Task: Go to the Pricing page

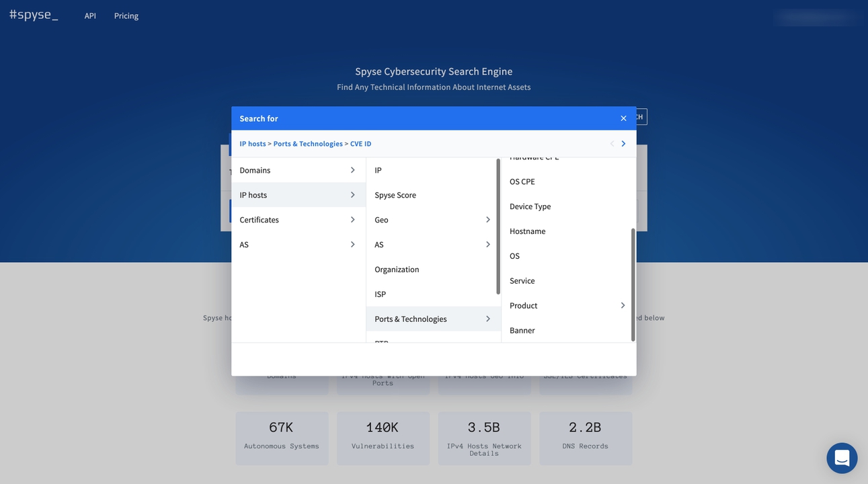Action: pos(126,15)
